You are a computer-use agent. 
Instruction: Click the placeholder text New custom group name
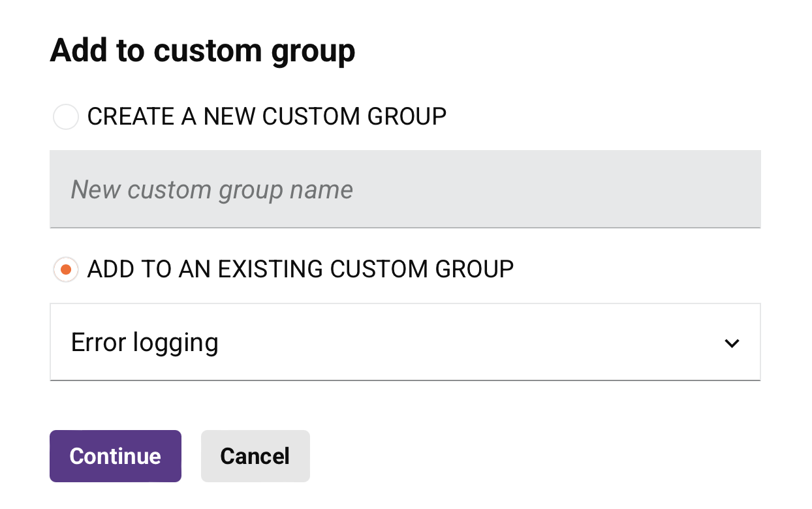click(211, 189)
